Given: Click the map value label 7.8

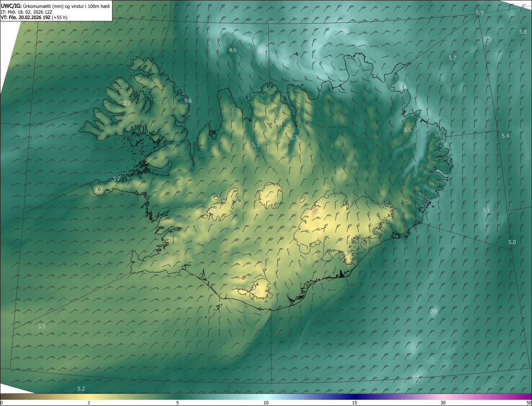Looking at the screenshot, I should click(x=433, y=311).
